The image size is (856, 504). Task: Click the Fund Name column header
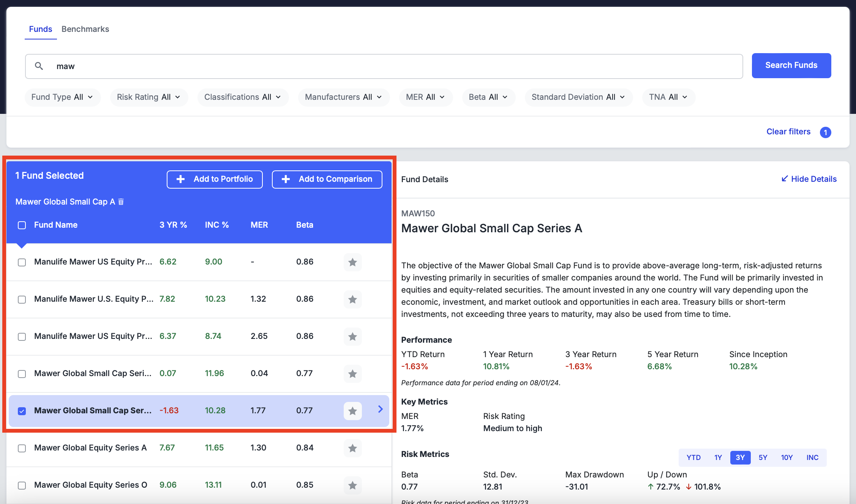click(56, 225)
